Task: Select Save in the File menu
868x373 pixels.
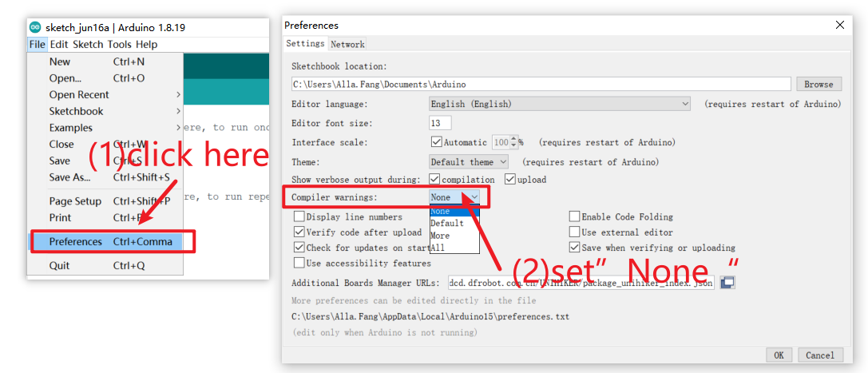Action: pos(105,161)
